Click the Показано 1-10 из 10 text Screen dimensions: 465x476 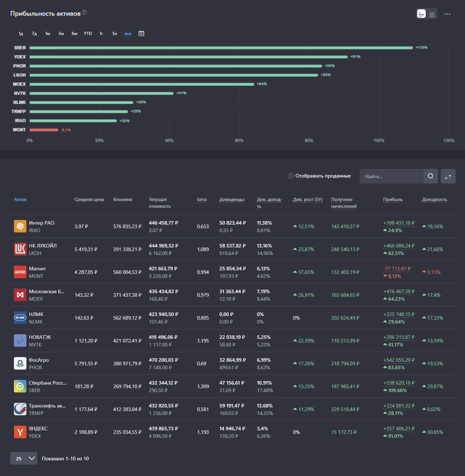tap(65, 459)
